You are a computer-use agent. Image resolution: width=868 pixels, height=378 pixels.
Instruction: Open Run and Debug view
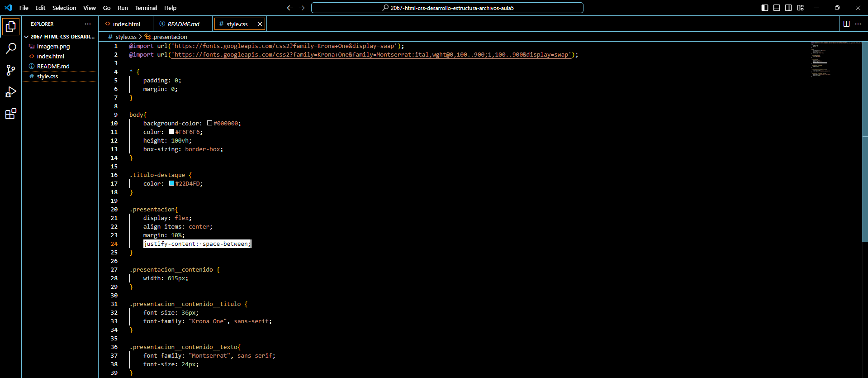click(11, 92)
